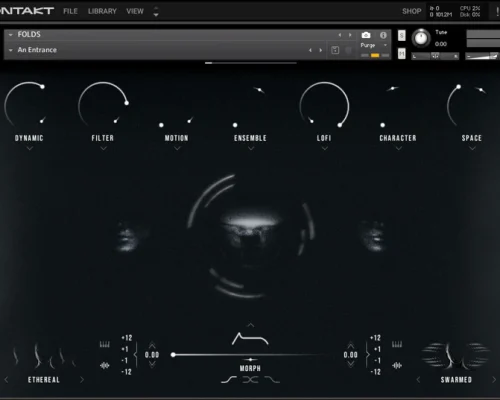Load the next snapshot after An Entrance
This screenshot has height=400, width=500.
(x=321, y=50)
